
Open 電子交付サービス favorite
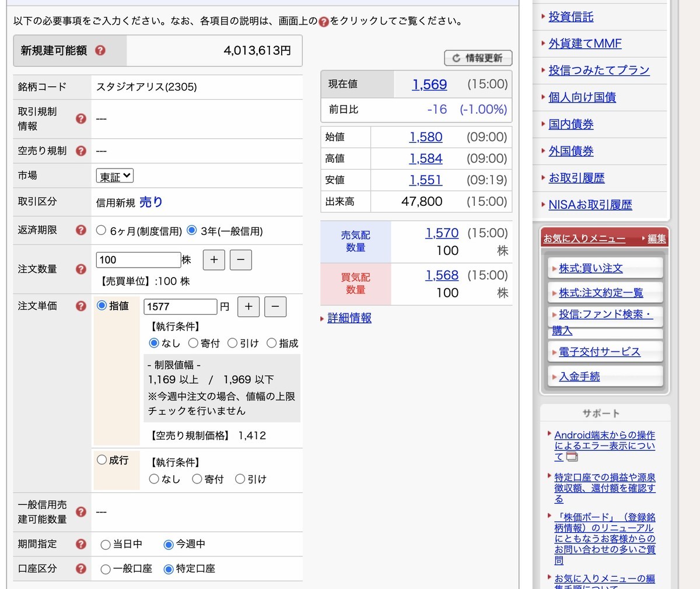coord(600,352)
